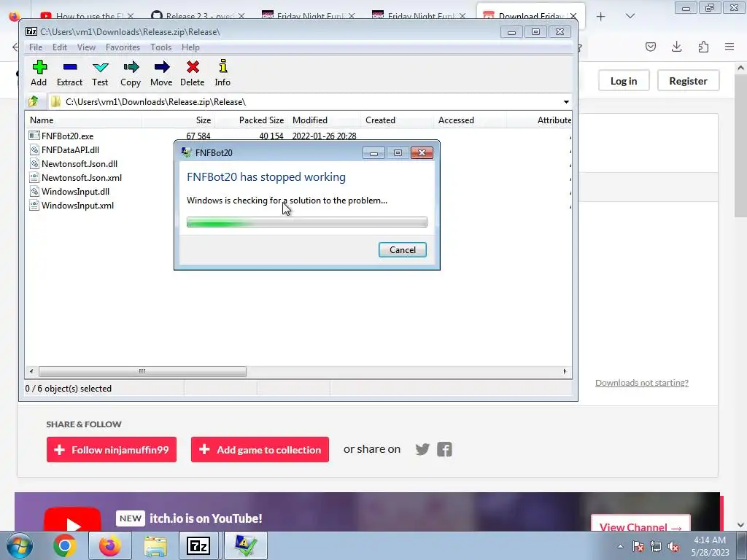Sort by Created column header

click(397, 120)
